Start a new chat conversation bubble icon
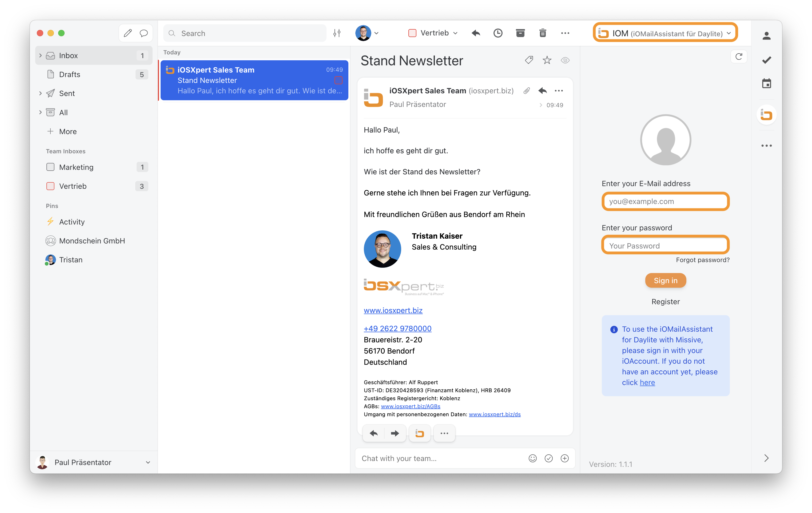812x513 pixels. (x=144, y=33)
